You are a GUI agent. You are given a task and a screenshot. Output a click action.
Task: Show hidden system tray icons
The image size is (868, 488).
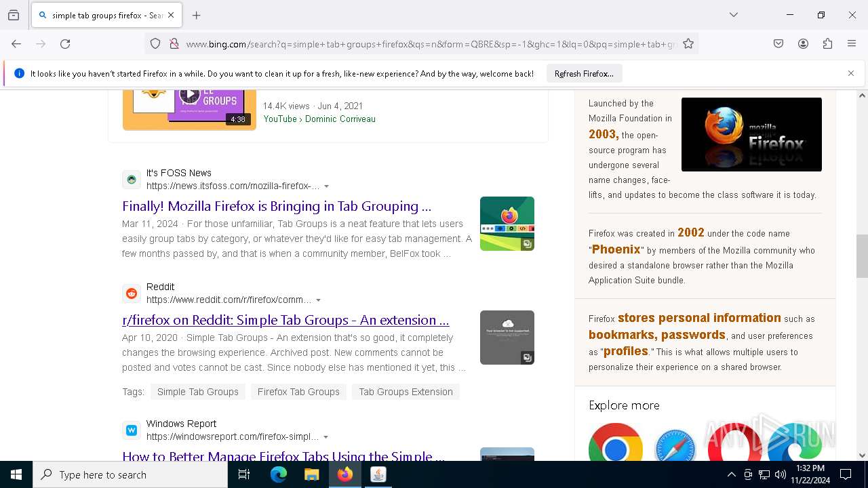(x=731, y=474)
